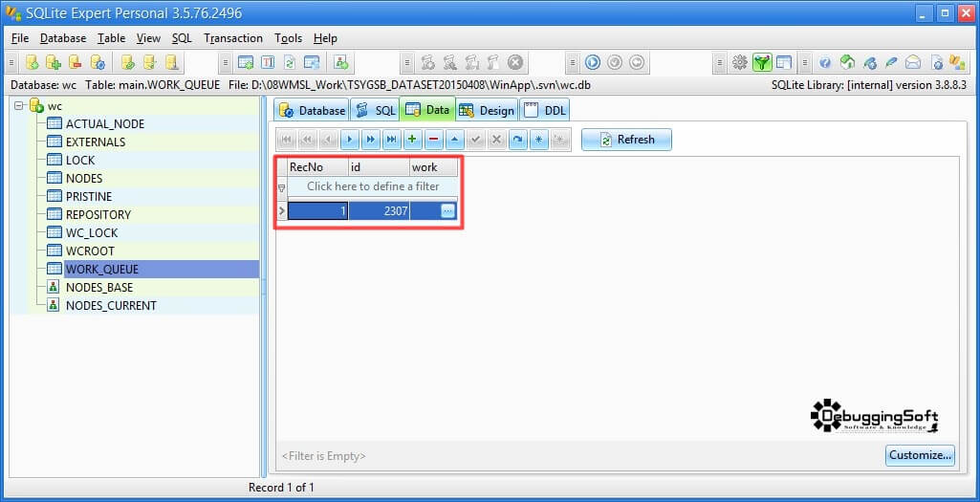Open Options with the gear icon
This screenshot has height=502, width=980.
tap(740, 62)
